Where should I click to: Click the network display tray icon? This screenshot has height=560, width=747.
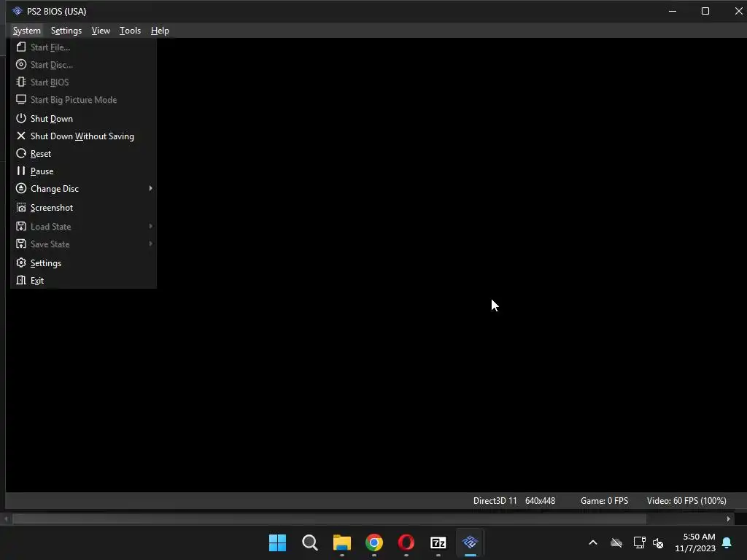pos(639,542)
